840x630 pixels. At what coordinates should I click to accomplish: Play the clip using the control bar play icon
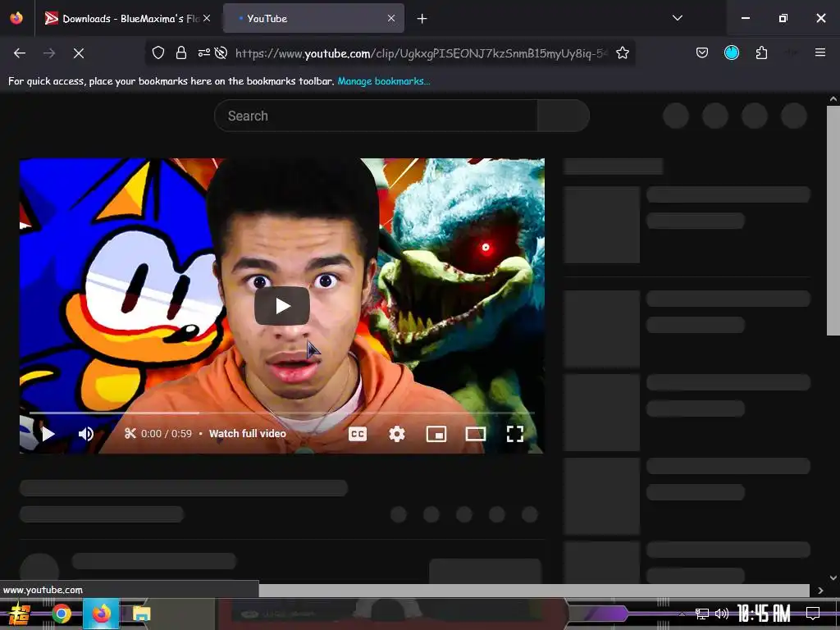pyautogui.click(x=48, y=434)
